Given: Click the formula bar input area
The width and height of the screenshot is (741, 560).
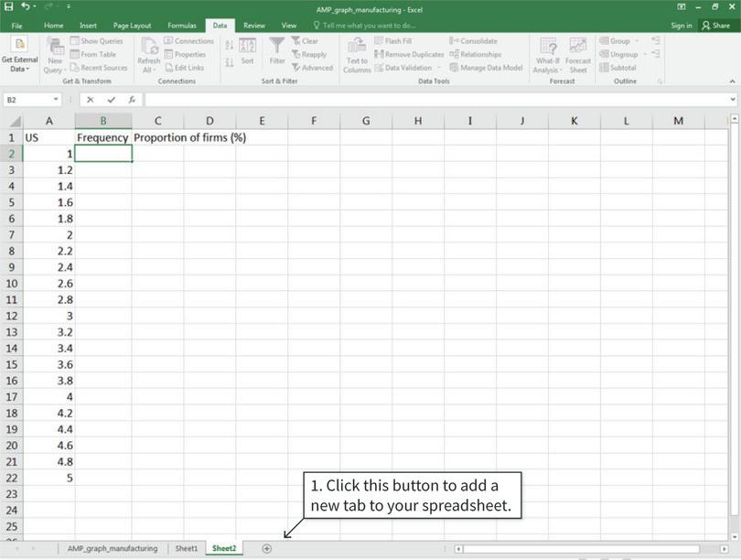Looking at the screenshot, I should pos(366,99).
